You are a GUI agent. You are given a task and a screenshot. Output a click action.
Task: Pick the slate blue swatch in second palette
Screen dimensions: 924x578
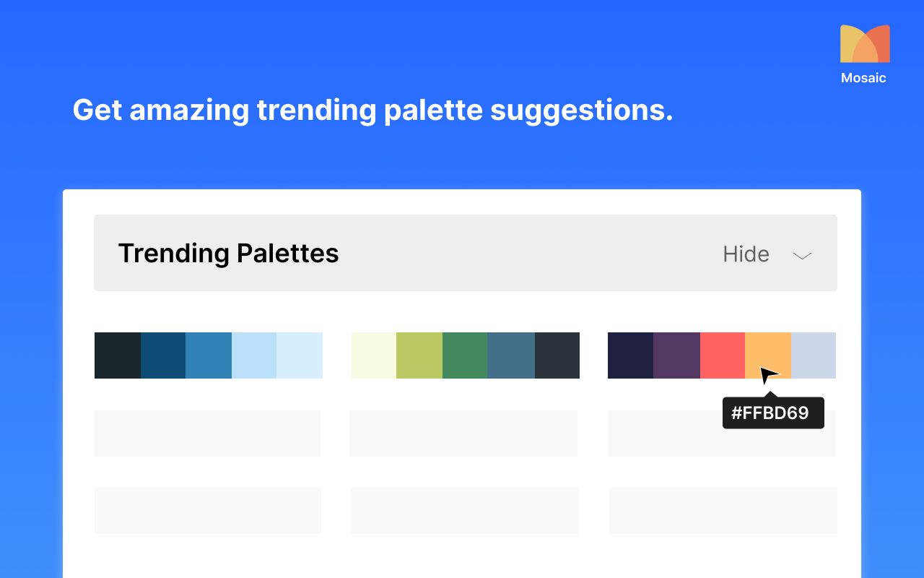pyautogui.click(x=511, y=355)
